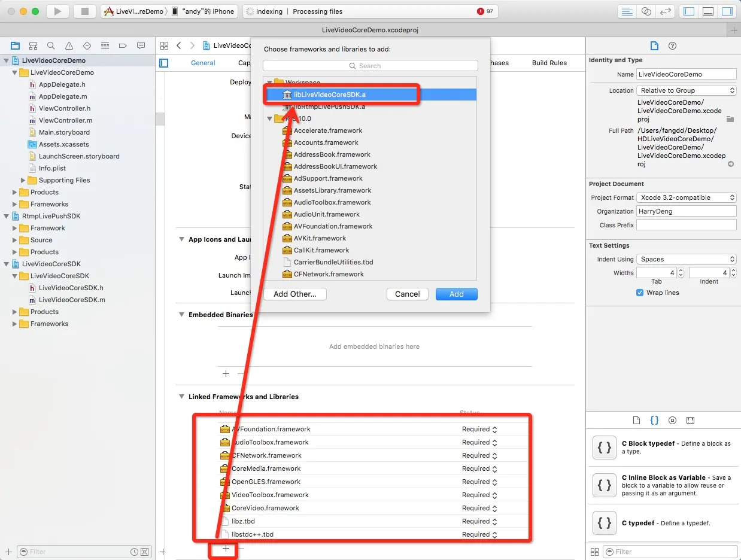Toggle the project targets list sidebar

coord(164,63)
